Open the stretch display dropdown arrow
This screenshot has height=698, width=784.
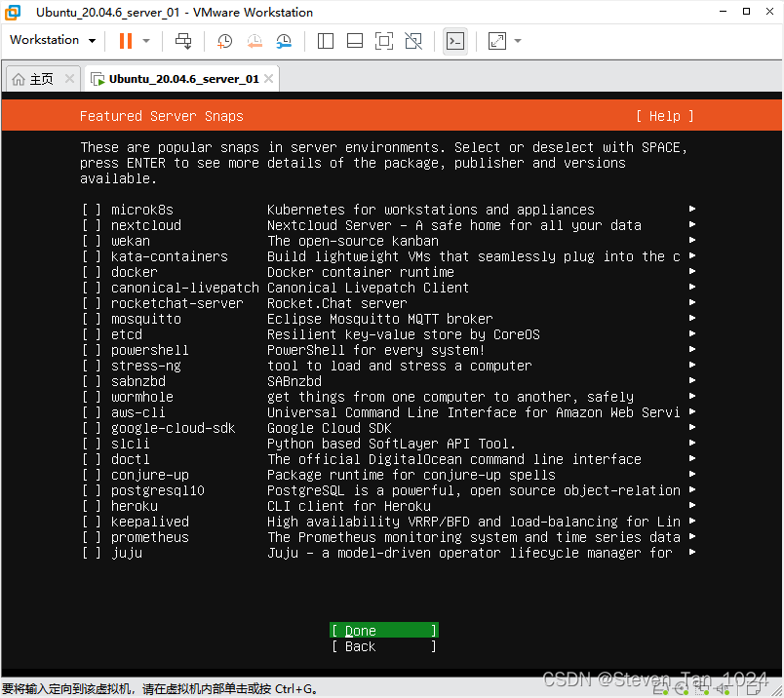518,41
